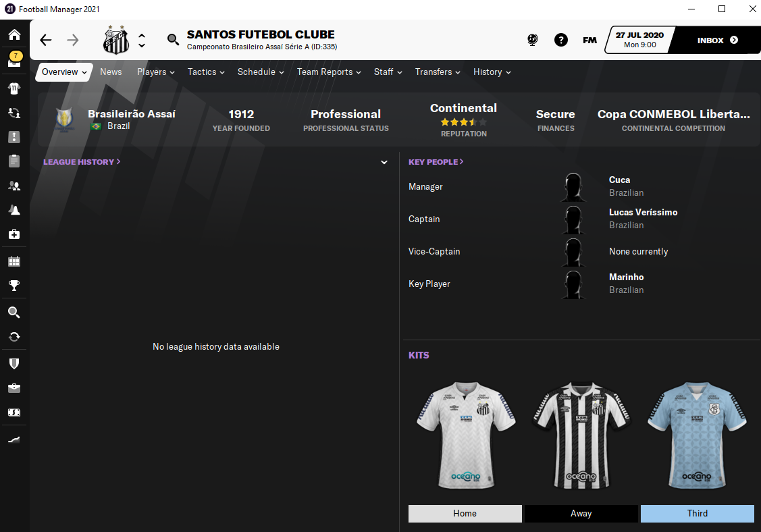This screenshot has width=761, height=532.
Task: Click the Santos club badge in the header
Action: [116, 40]
